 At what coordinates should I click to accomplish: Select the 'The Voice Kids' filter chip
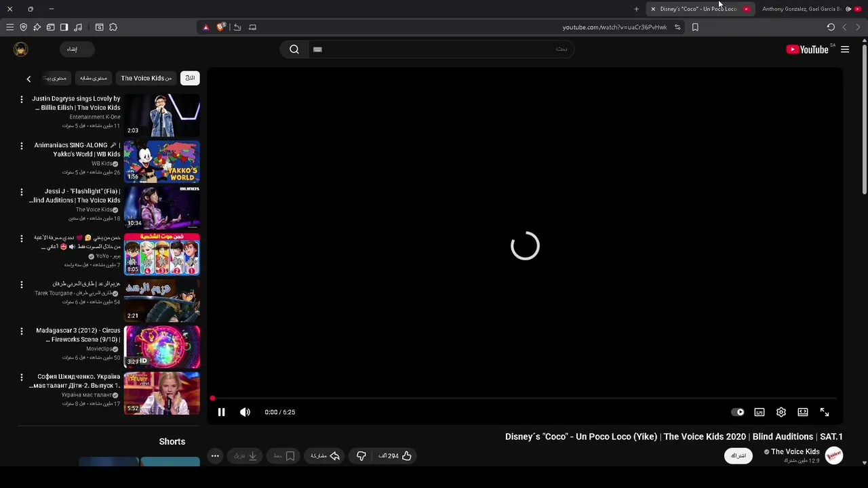146,78
